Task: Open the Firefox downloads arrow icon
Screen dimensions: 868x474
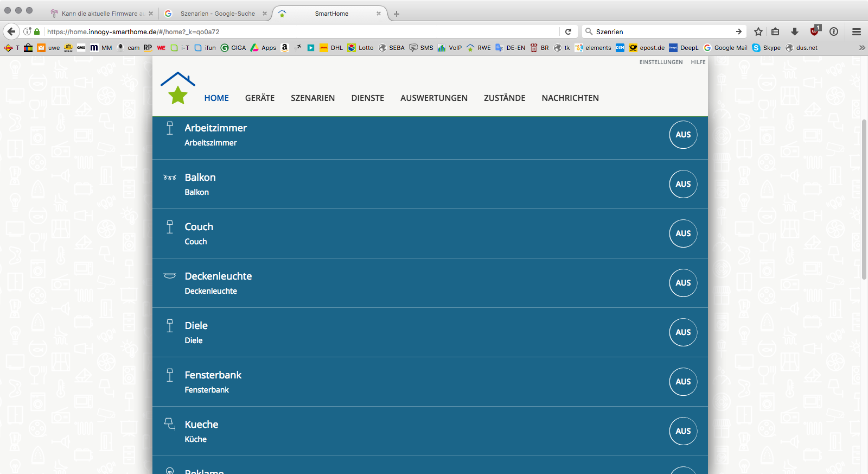Action: pos(795,31)
